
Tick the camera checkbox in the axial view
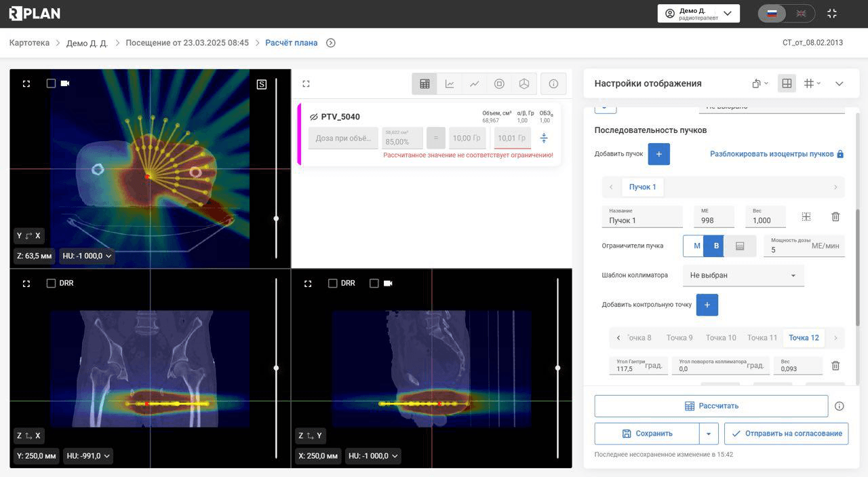pos(51,83)
